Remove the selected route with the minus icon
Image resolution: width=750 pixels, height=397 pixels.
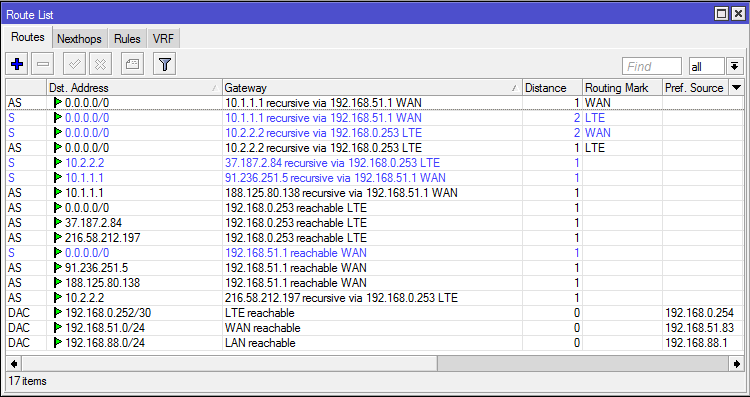tap(43, 64)
